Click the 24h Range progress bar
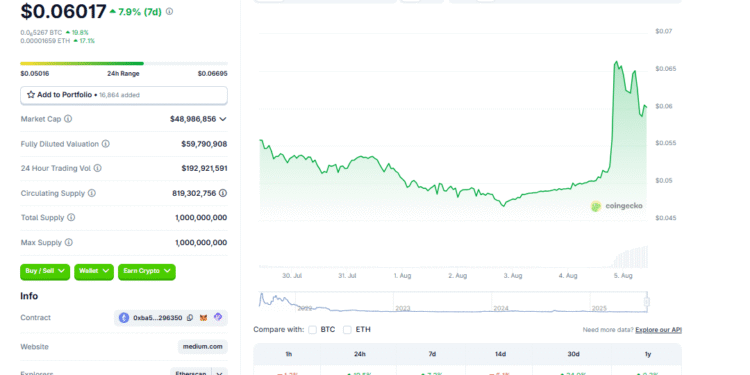The width and height of the screenshot is (750, 375). pyautogui.click(x=124, y=63)
